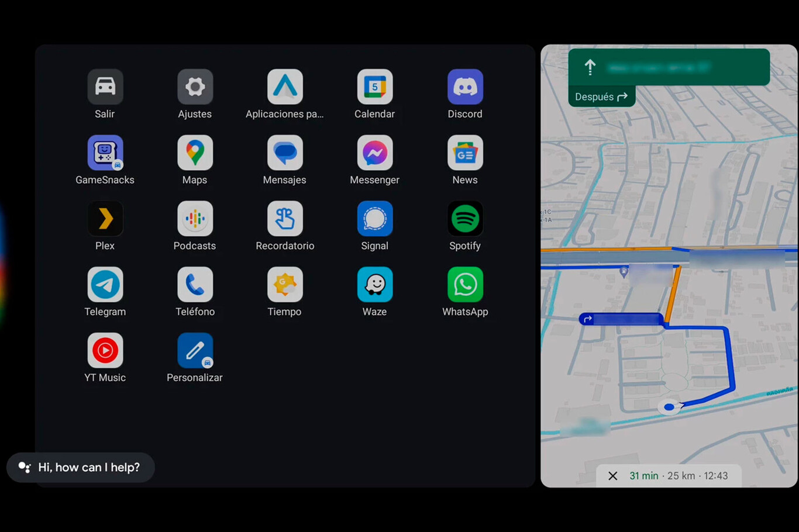The height and width of the screenshot is (532, 799).
Task: Launch YT Music app
Action: pyautogui.click(x=105, y=351)
